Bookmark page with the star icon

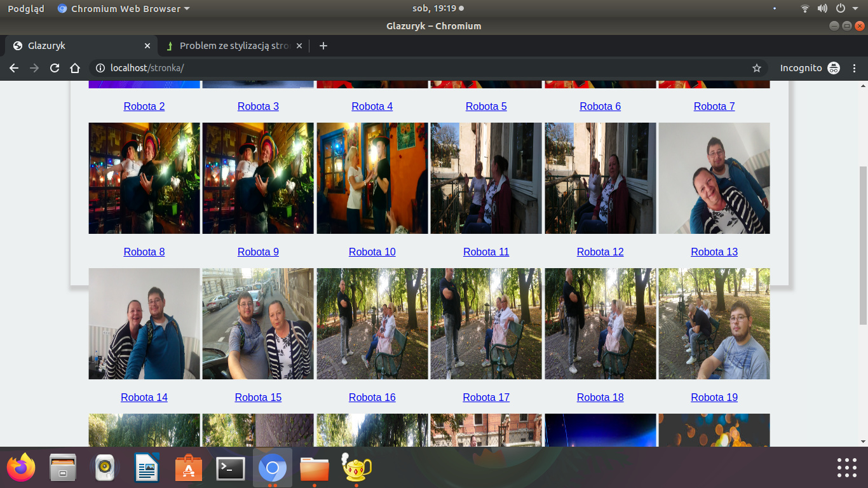756,68
